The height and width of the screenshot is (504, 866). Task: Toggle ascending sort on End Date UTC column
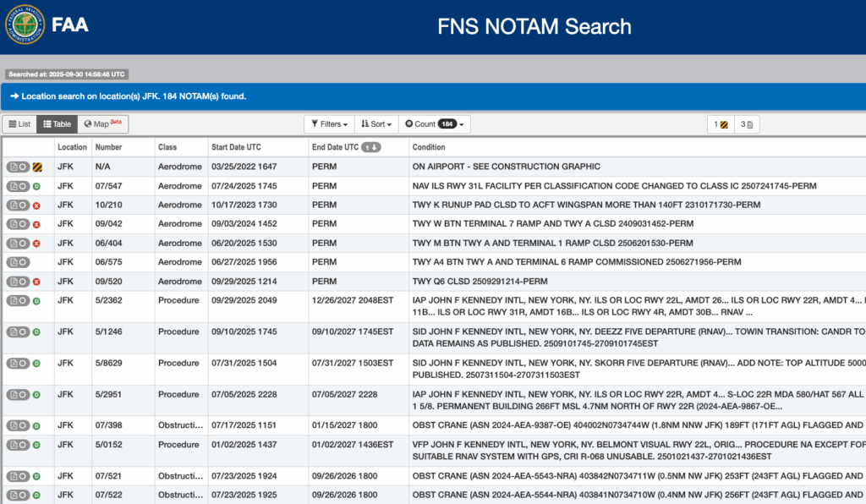click(x=372, y=146)
